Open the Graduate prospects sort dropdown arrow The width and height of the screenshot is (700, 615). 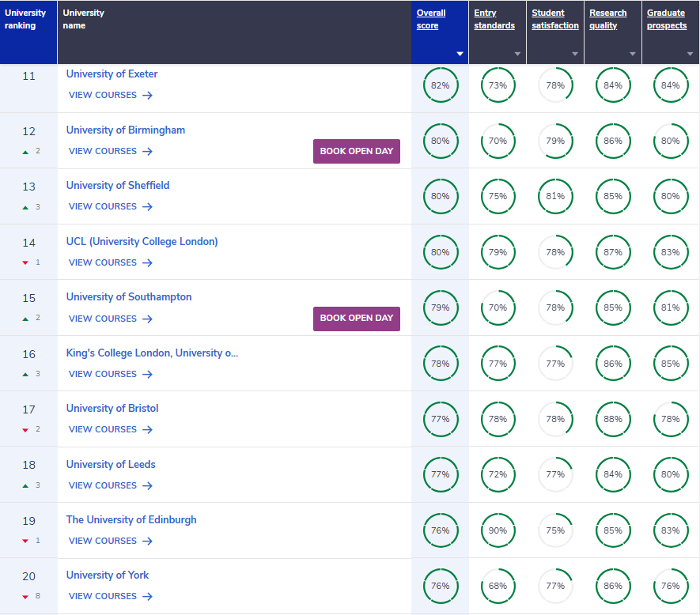(691, 54)
